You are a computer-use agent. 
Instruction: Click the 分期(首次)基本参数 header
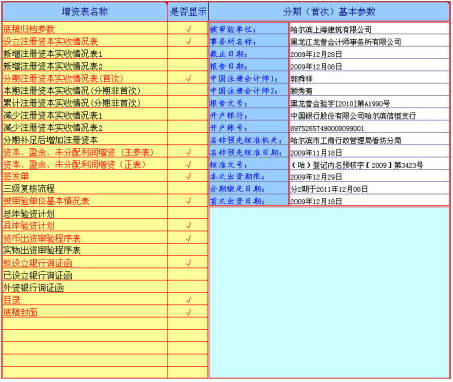pyautogui.click(x=329, y=12)
